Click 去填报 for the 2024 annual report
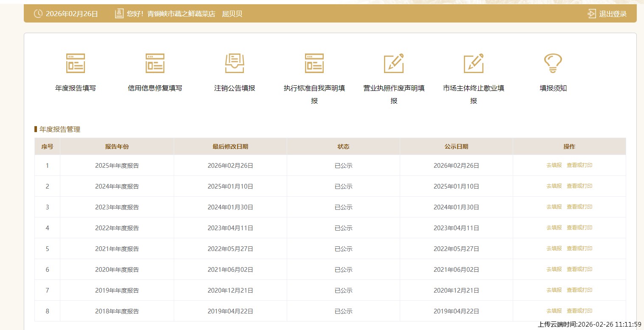The width and height of the screenshot is (644, 330). [x=554, y=186]
